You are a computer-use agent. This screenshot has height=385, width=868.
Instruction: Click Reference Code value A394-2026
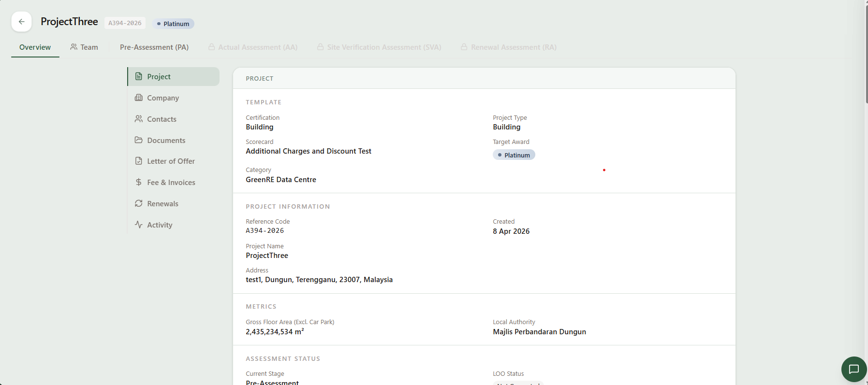(x=265, y=231)
